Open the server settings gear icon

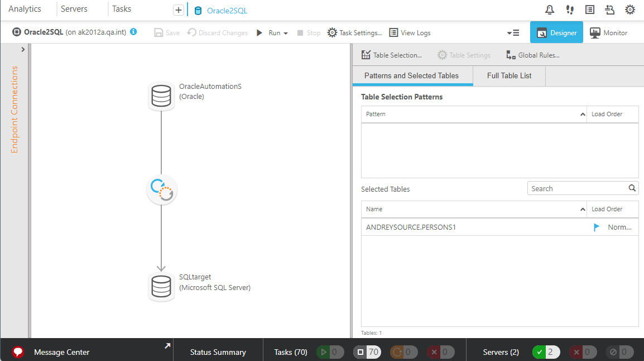click(x=629, y=9)
